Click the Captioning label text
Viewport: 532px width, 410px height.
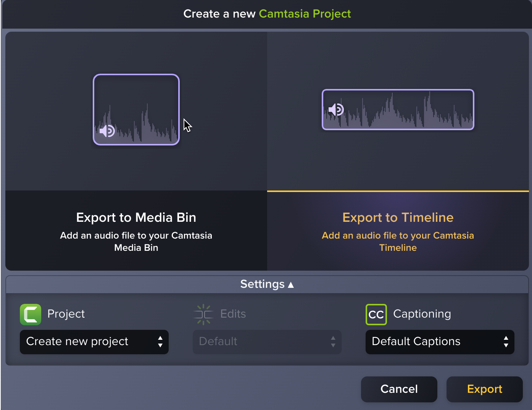[x=422, y=314]
